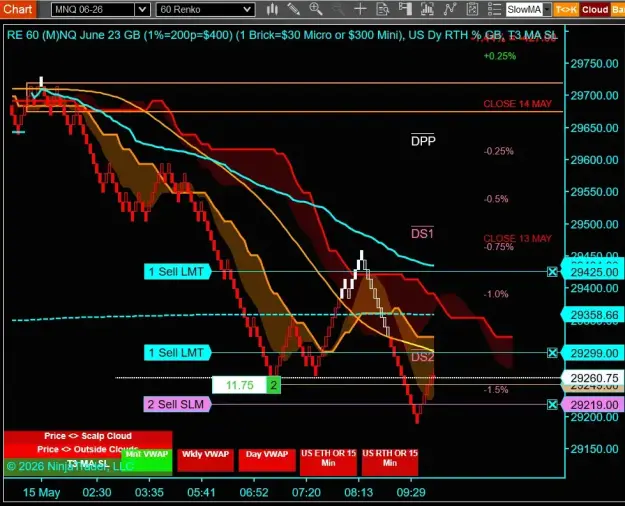Viewport: 625px width, 506px height.
Task: Click the Price <> Scalp Cloud status box
Action: pyautogui.click(x=88, y=436)
